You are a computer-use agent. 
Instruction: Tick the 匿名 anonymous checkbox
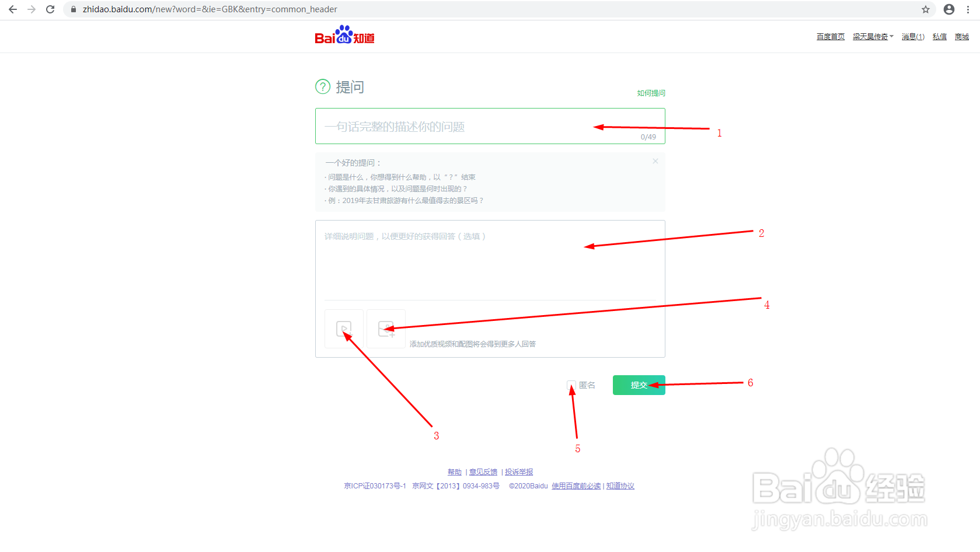tap(571, 385)
